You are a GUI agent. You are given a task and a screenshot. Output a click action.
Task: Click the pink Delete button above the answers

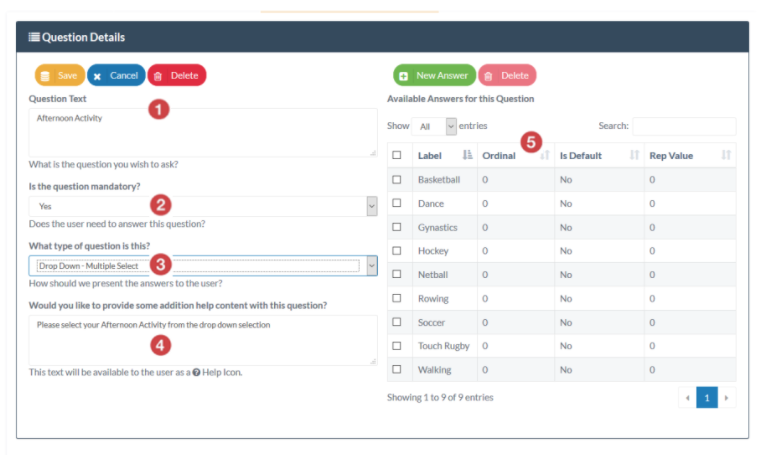point(507,75)
